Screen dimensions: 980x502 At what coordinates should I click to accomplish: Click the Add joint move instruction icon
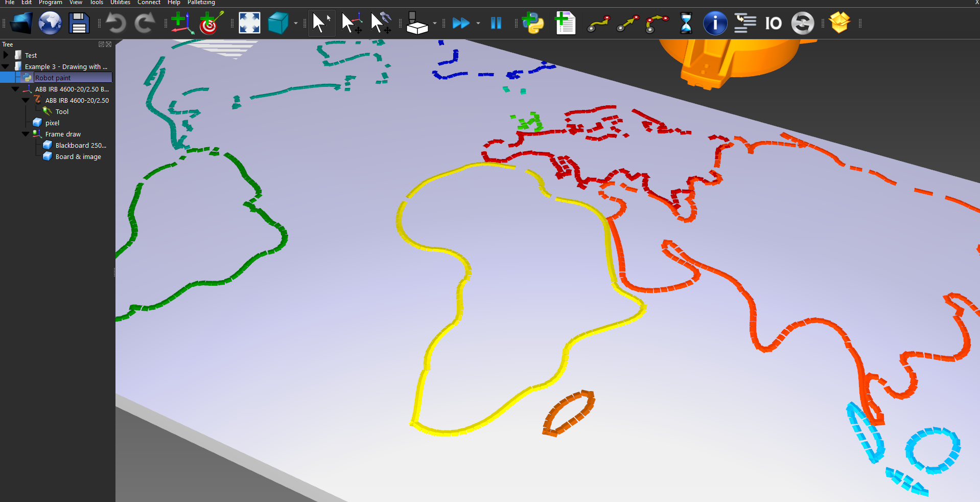pyautogui.click(x=598, y=24)
